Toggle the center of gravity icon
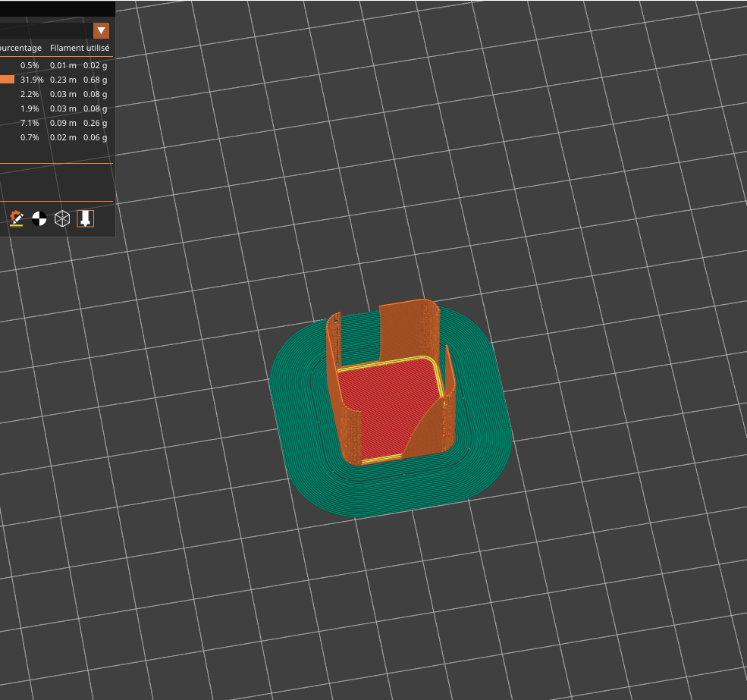 click(39, 218)
